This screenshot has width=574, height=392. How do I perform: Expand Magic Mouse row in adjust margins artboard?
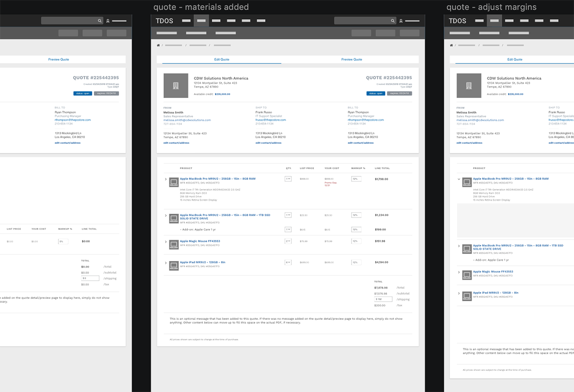[x=459, y=272]
